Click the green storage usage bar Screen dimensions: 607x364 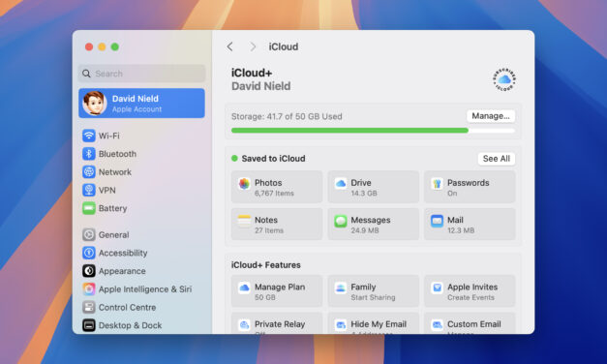(349, 131)
